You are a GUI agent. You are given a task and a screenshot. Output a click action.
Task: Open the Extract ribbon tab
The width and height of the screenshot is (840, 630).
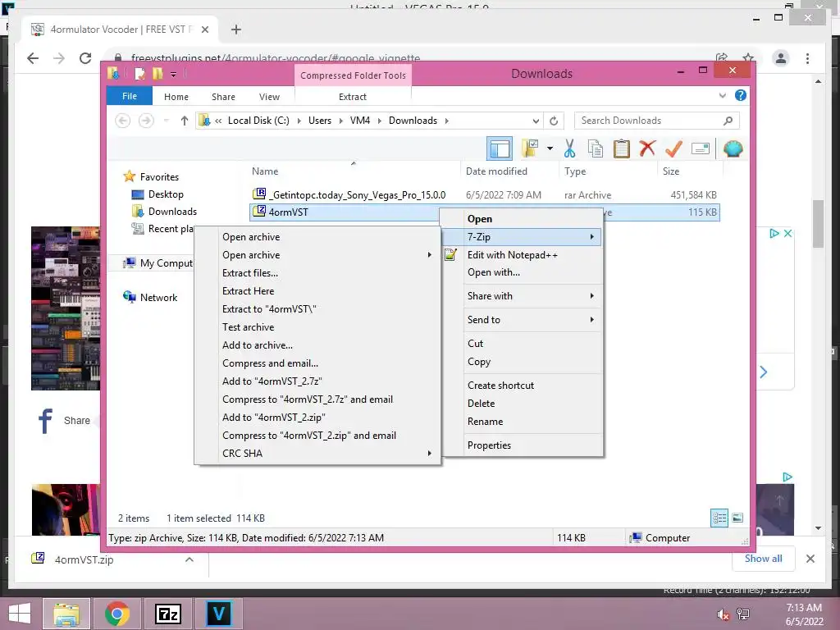(x=353, y=97)
